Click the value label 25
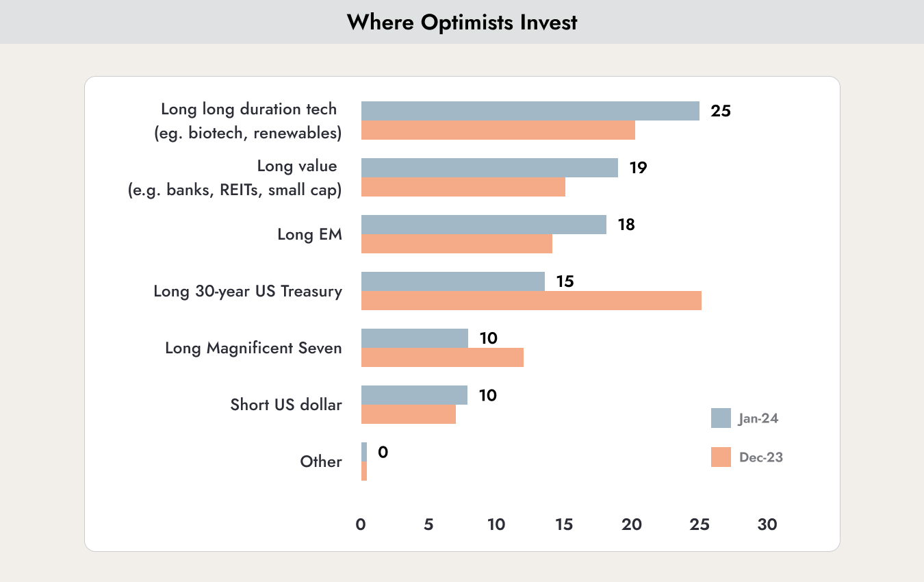This screenshot has height=582, width=924. point(721,111)
